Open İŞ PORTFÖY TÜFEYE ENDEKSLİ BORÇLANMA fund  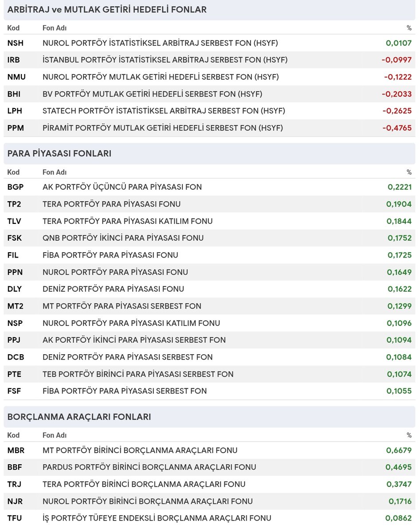point(157,518)
